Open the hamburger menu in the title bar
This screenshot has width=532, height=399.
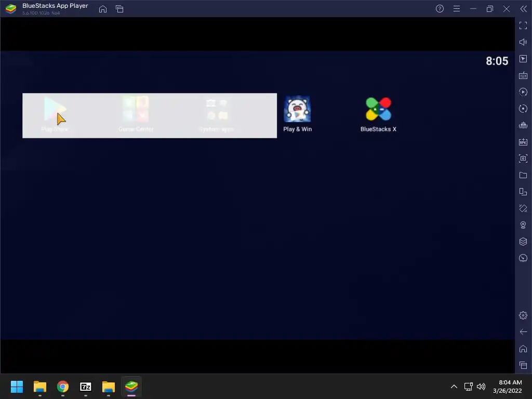(457, 9)
